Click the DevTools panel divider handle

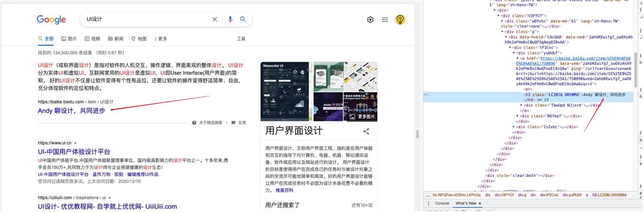click(417, 134)
